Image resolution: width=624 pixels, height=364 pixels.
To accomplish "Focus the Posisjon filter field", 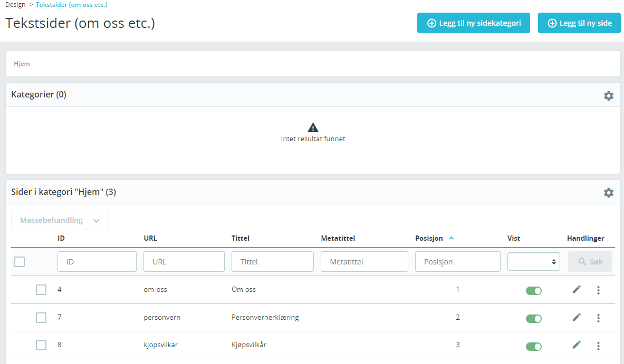I will point(458,261).
